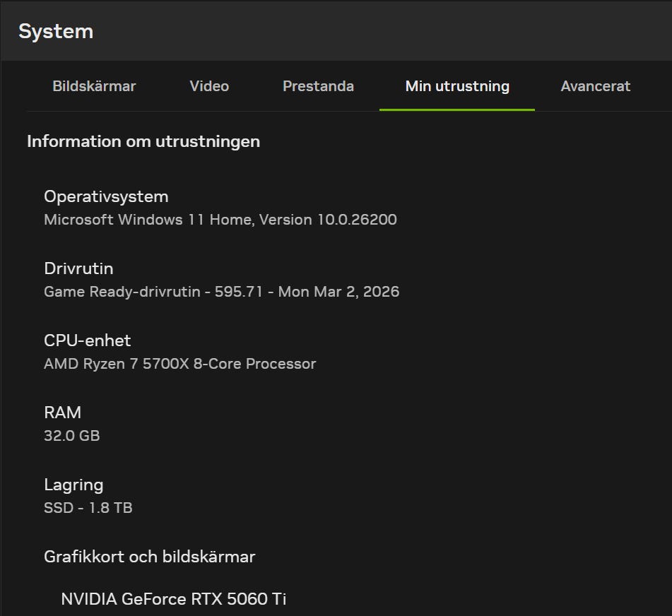The image size is (672, 616).
Task: Select the 'Game Ready-drivrutin - 595.71' line
Action: [222, 291]
